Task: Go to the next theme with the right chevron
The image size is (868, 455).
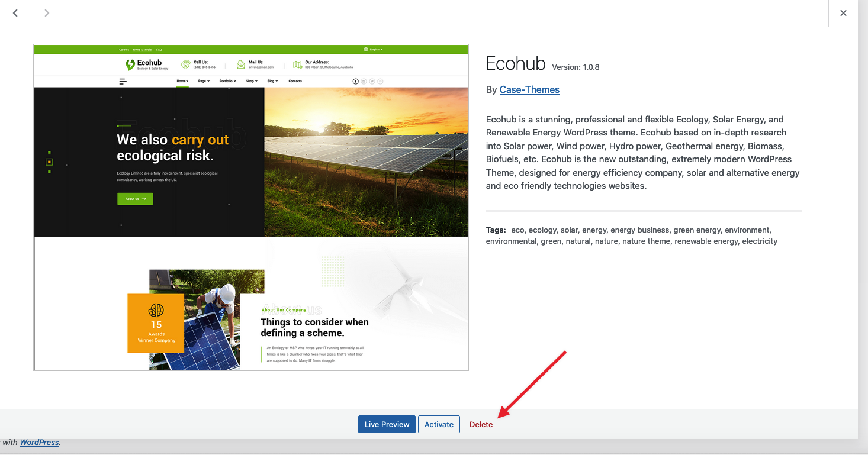Action: [x=47, y=13]
